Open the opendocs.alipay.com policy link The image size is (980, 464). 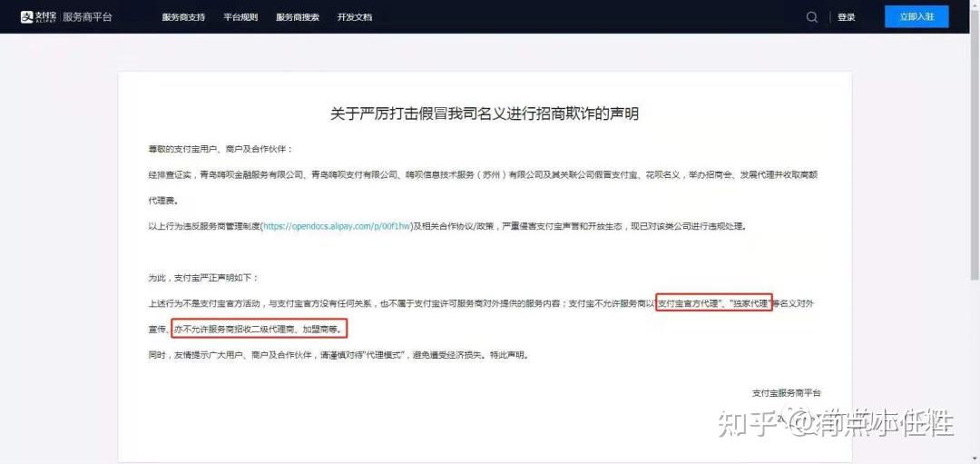pyautogui.click(x=337, y=226)
